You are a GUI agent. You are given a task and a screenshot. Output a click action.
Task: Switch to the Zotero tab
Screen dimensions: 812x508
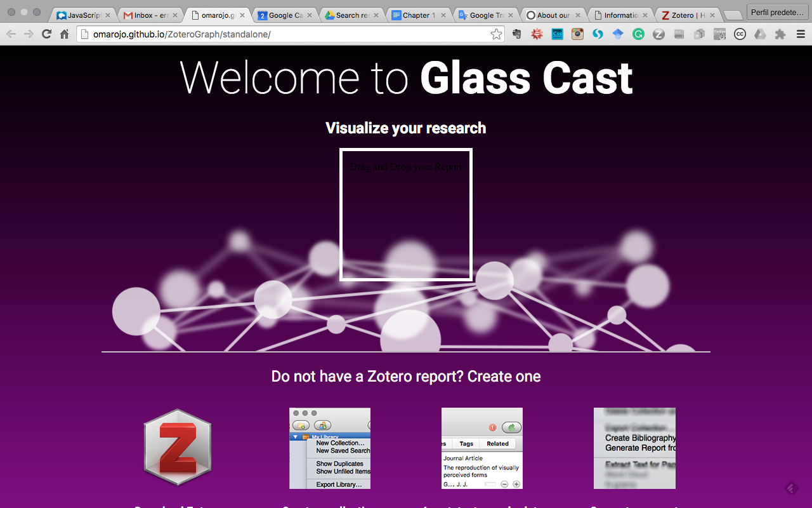688,15
